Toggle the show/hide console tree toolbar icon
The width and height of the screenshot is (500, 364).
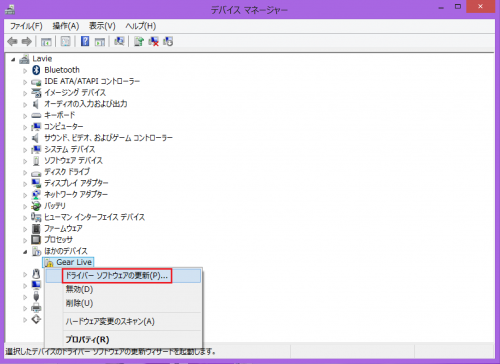click(46, 42)
